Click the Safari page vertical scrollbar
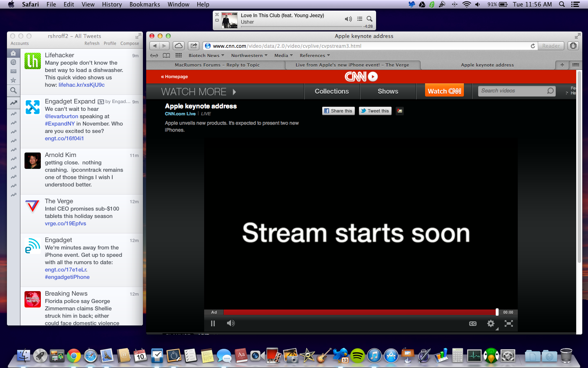 coord(579,167)
